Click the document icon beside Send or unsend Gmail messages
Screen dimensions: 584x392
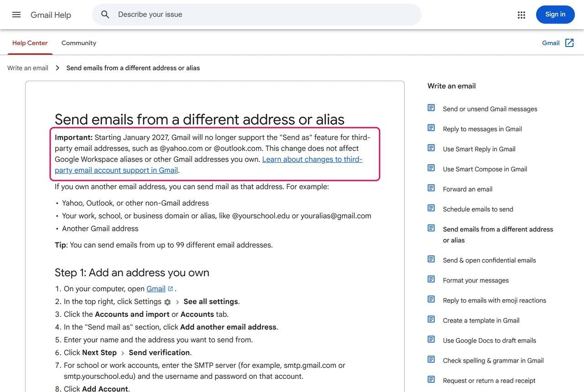(x=431, y=108)
